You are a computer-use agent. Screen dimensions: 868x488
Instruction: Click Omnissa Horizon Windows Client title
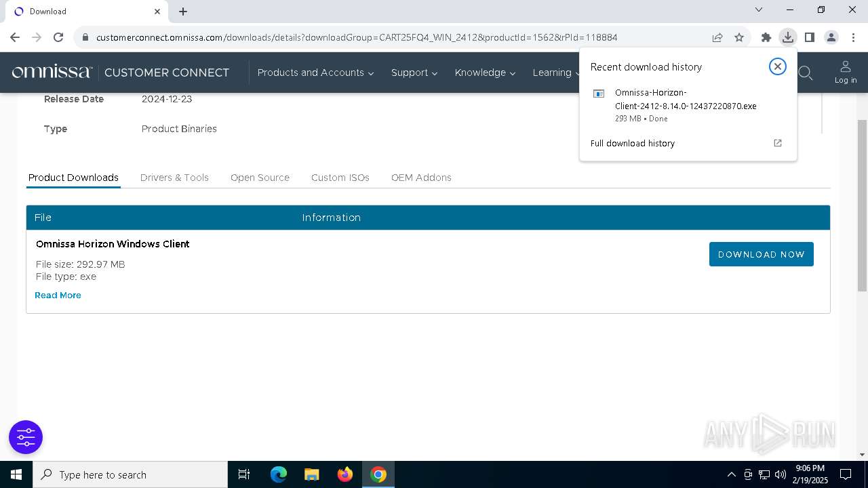113,244
